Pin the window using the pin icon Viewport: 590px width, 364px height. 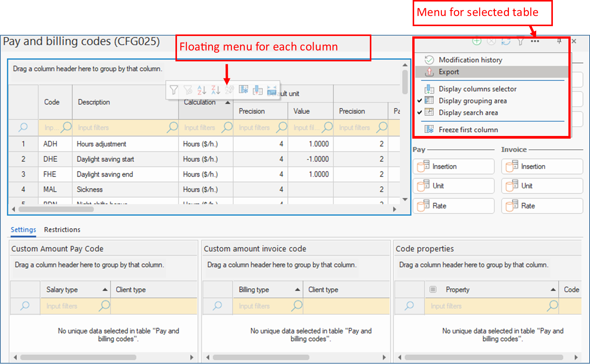[559, 41]
